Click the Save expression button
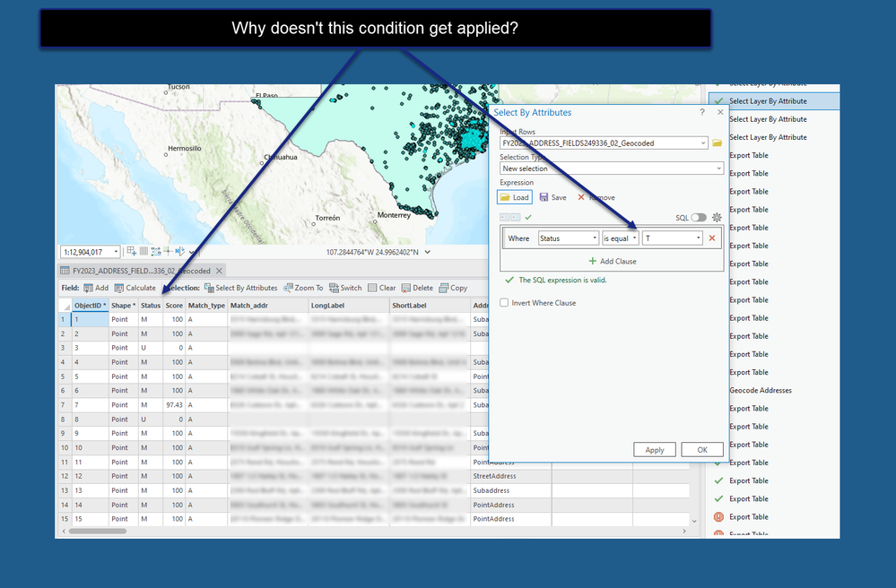This screenshot has width=896, height=588. point(552,197)
